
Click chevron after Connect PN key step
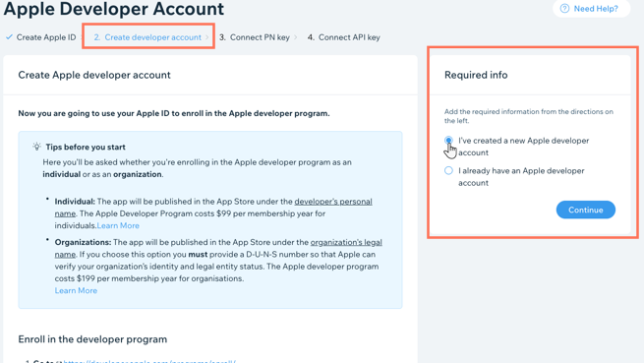(x=296, y=37)
